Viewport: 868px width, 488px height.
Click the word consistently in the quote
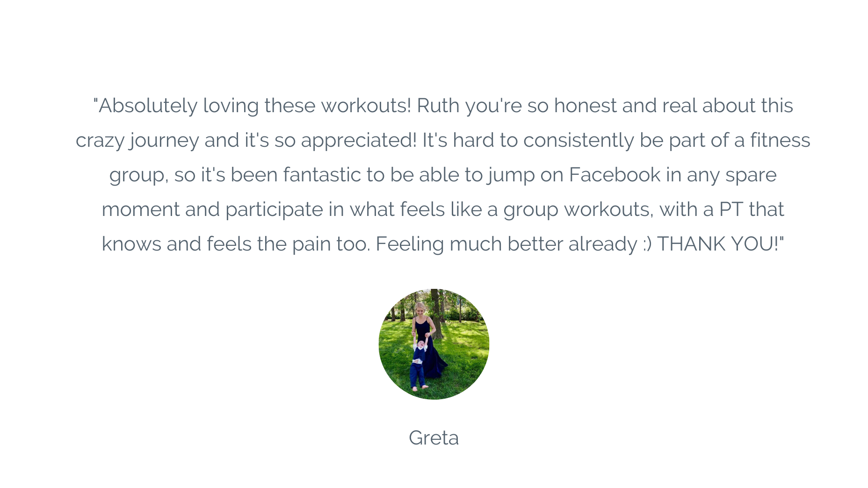point(579,140)
